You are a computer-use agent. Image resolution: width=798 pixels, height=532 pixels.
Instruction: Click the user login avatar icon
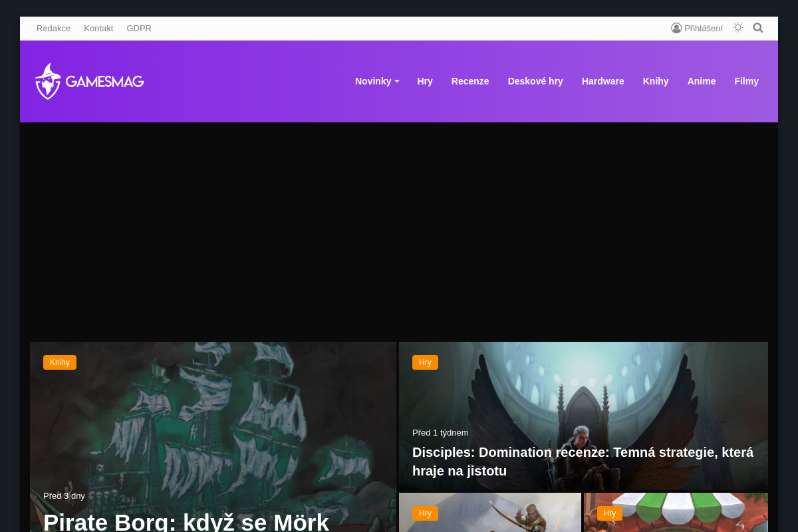click(x=676, y=28)
